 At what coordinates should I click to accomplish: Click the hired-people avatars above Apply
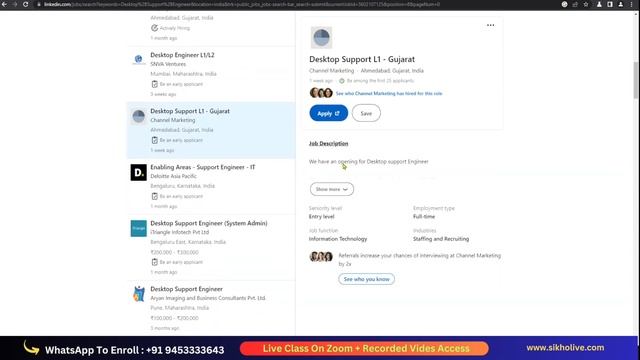tap(321, 93)
